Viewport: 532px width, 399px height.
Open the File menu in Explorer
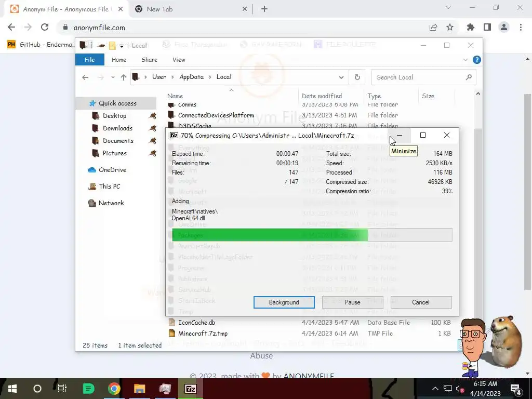tap(89, 60)
